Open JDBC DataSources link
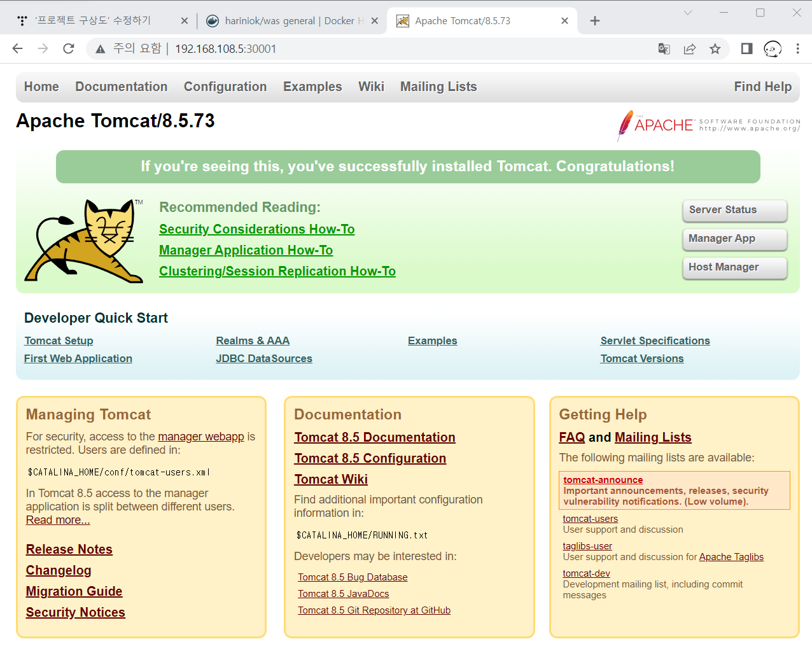The height and width of the screenshot is (653, 812). [x=264, y=358]
